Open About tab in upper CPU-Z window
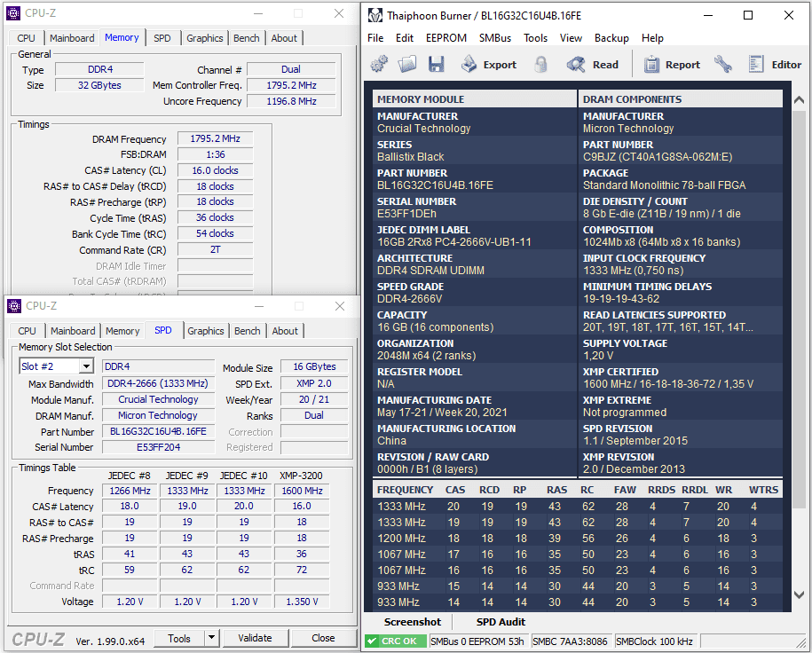This screenshot has height=653, width=812. click(284, 38)
